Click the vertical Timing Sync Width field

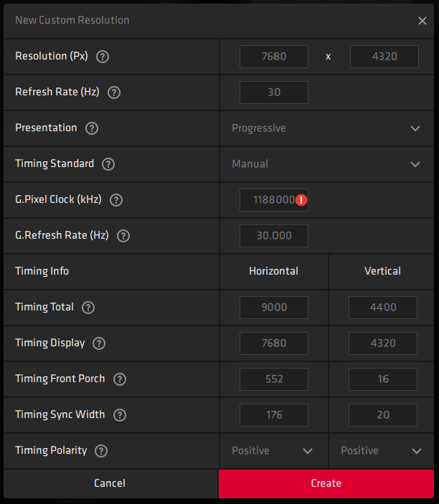[x=382, y=415]
